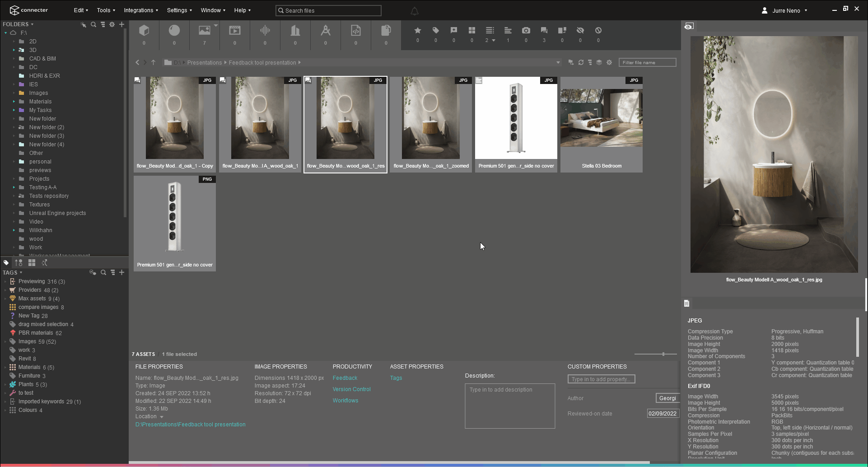868x467 pixels.
Task: Open the Edit menu
Action: 81,10
